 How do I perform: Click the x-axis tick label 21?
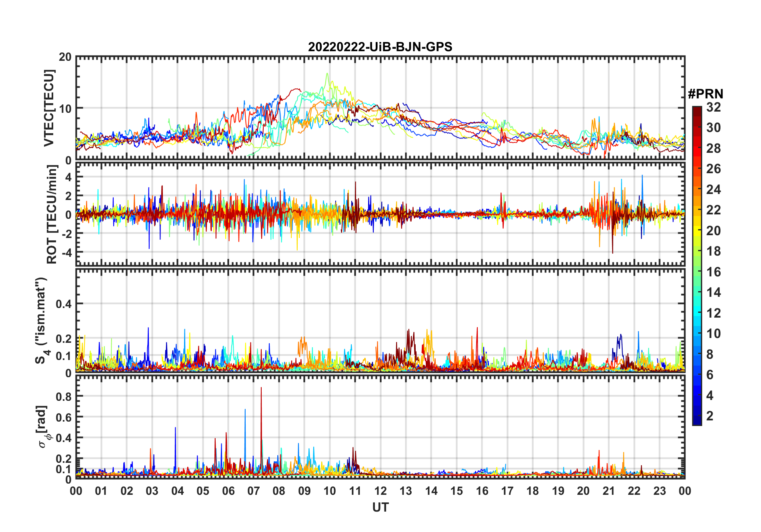(609, 491)
